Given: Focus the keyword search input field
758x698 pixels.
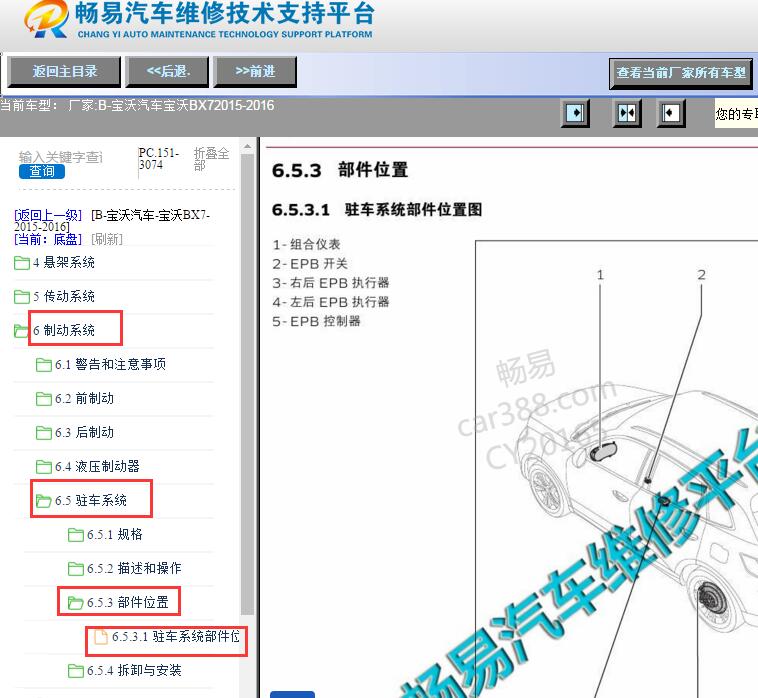Looking at the screenshot, I should click(x=61, y=157).
